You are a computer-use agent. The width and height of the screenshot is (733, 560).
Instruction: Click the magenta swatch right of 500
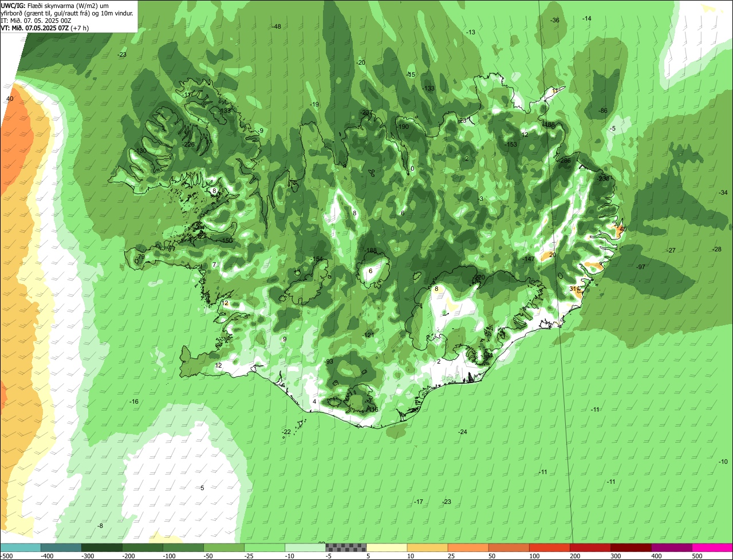[x=712, y=548]
